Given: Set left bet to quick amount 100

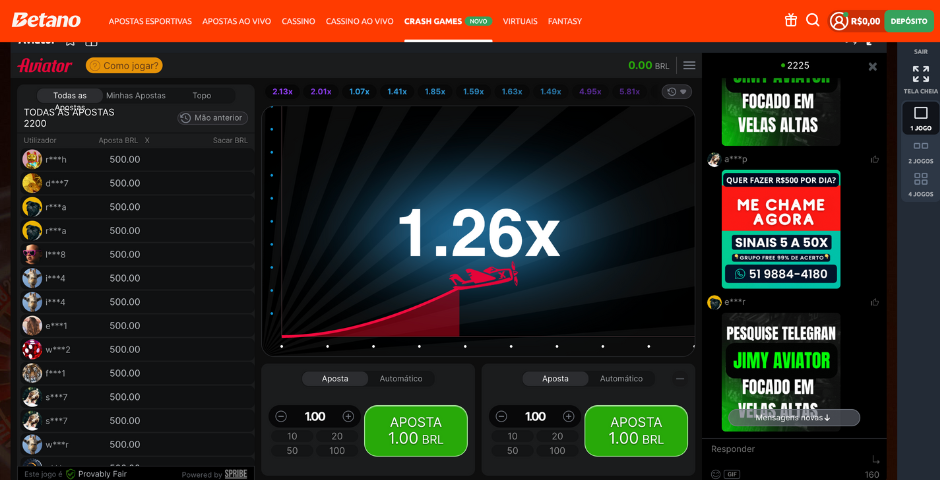Looking at the screenshot, I should click(337, 451).
